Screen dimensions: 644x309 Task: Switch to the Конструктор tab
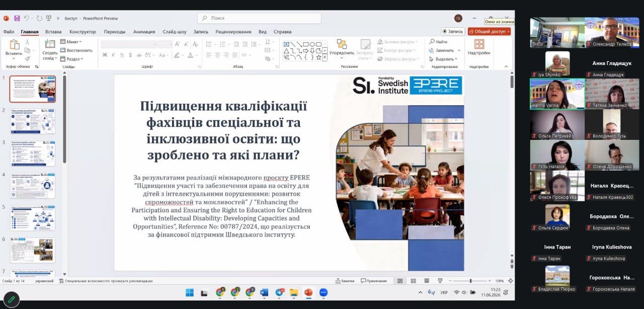83,32
